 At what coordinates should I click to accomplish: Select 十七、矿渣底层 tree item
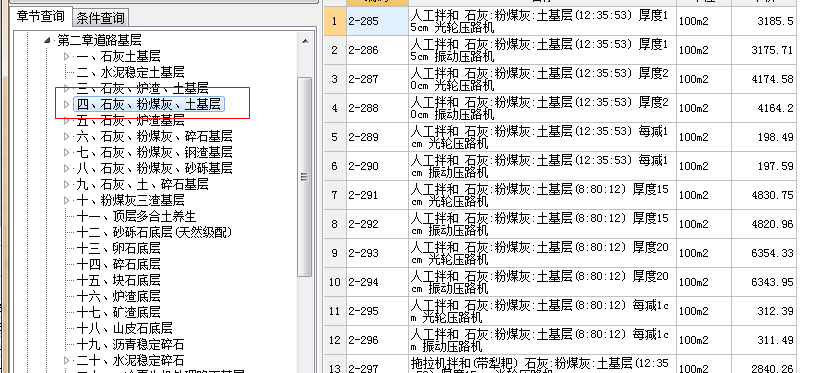pyautogui.click(x=118, y=312)
